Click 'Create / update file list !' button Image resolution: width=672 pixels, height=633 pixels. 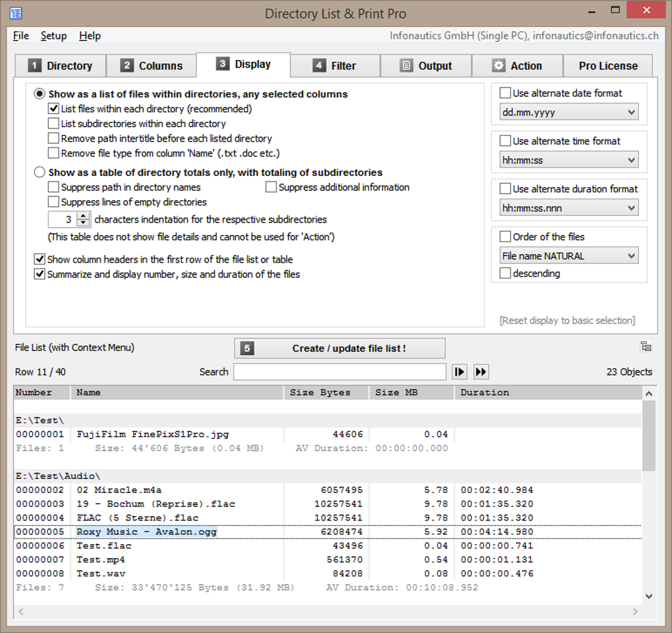pos(339,348)
